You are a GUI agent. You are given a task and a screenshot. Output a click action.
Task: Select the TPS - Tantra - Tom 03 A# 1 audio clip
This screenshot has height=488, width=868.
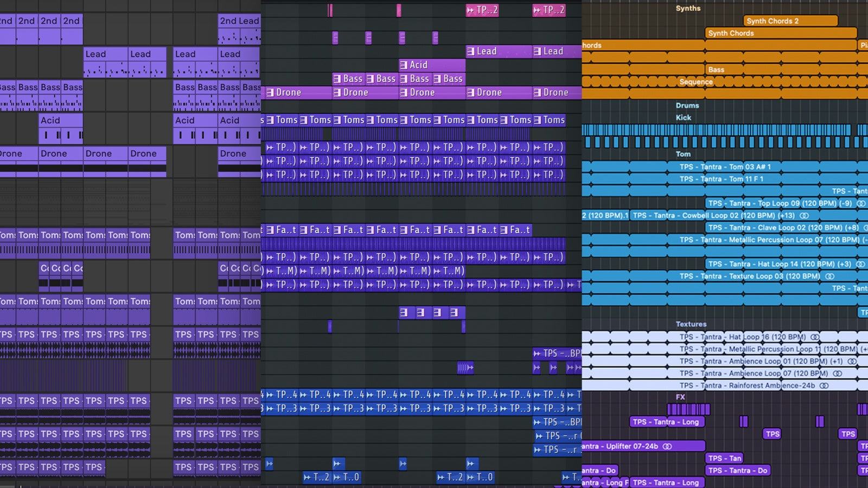click(x=727, y=166)
